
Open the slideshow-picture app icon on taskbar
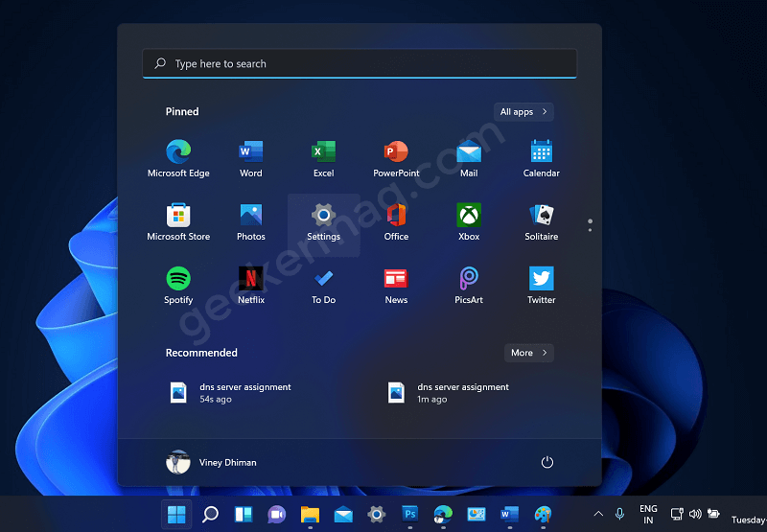coord(476,514)
